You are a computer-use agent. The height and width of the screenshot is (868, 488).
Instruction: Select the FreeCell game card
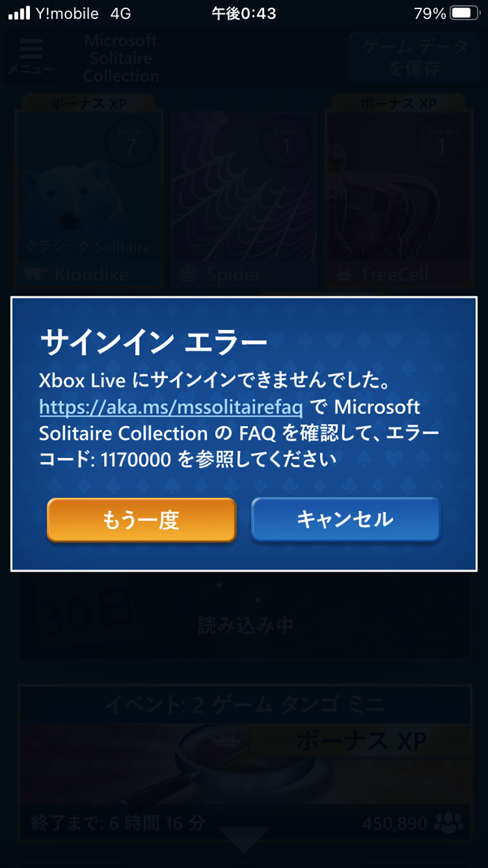(x=399, y=199)
